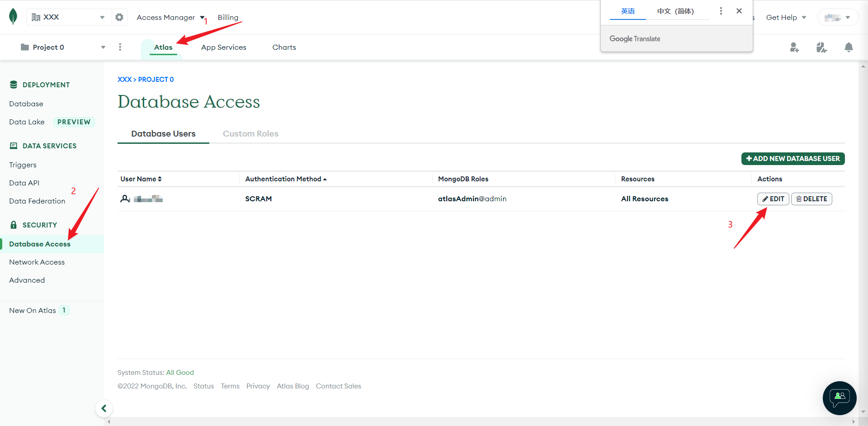The width and height of the screenshot is (868, 426).
Task: Collapse the left sidebar navigation
Action: pos(104,408)
